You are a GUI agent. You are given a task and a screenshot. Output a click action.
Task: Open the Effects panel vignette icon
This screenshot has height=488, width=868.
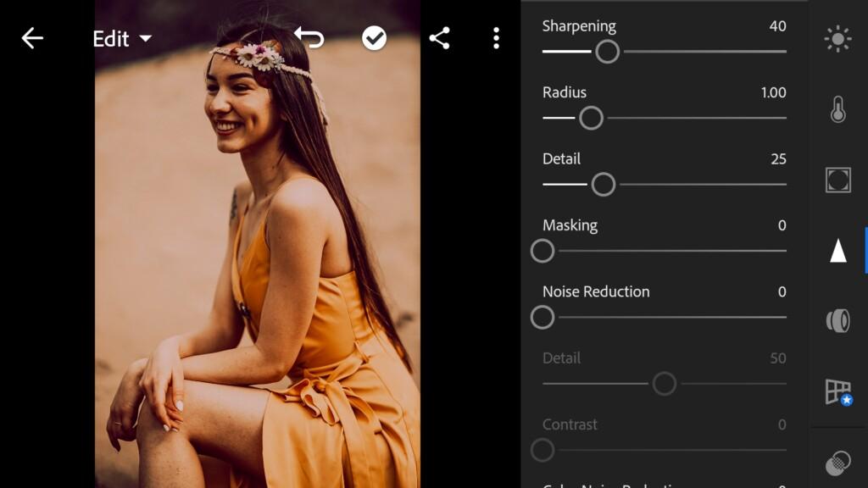click(838, 180)
